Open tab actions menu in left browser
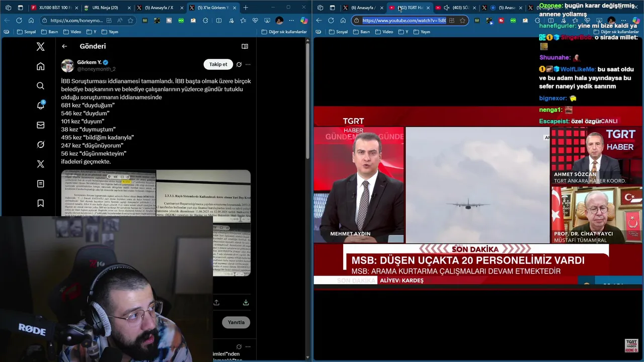This screenshot has width=644, height=362. coord(21,8)
